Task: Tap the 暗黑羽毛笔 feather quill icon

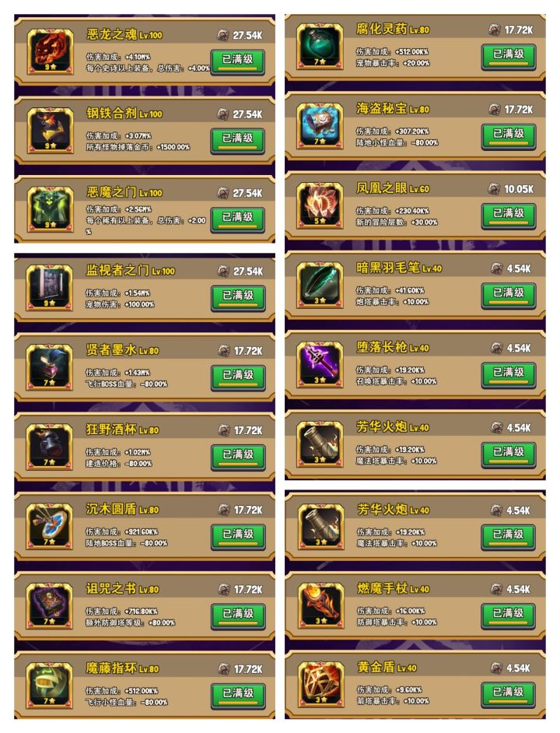Action: coord(320,285)
